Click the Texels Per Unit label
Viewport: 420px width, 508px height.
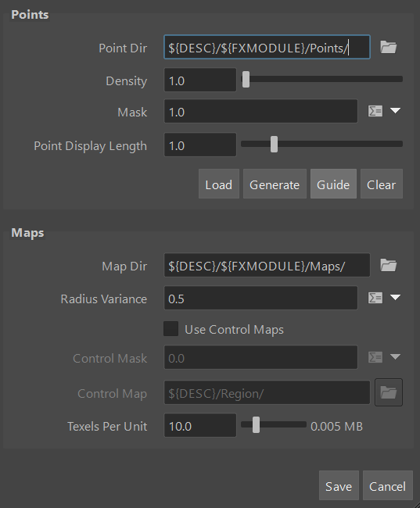[x=107, y=427]
